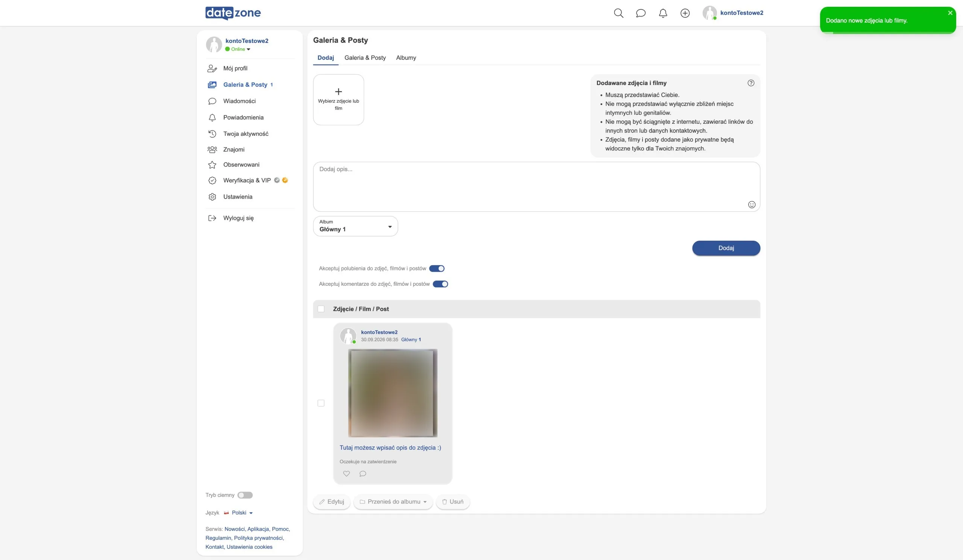Click Wybierz zdjęcie lub film upload tile
This screenshot has width=963, height=560.
(338, 100)
